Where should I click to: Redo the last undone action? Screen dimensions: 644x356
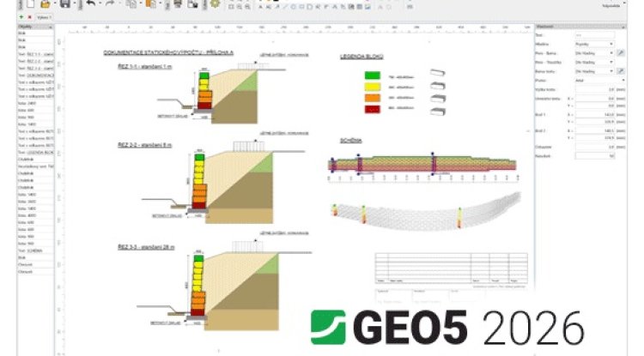click(110, 4)
